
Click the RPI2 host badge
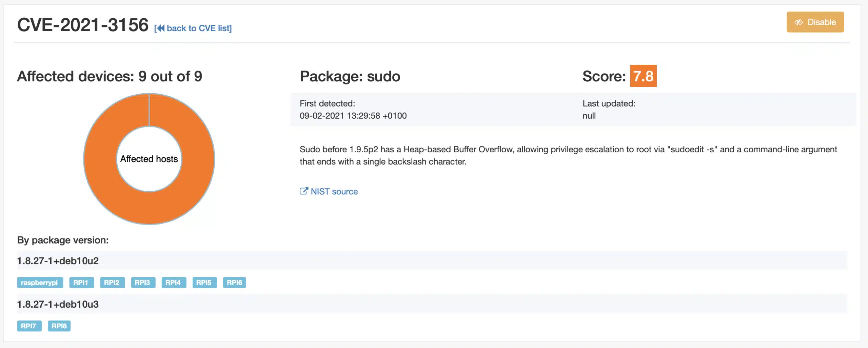click(x=112, y=283)
